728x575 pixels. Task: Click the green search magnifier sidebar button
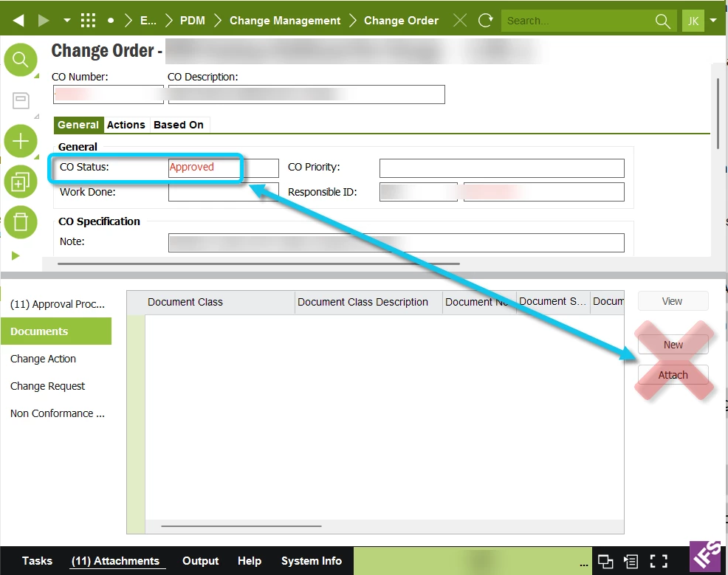[21, 60]
